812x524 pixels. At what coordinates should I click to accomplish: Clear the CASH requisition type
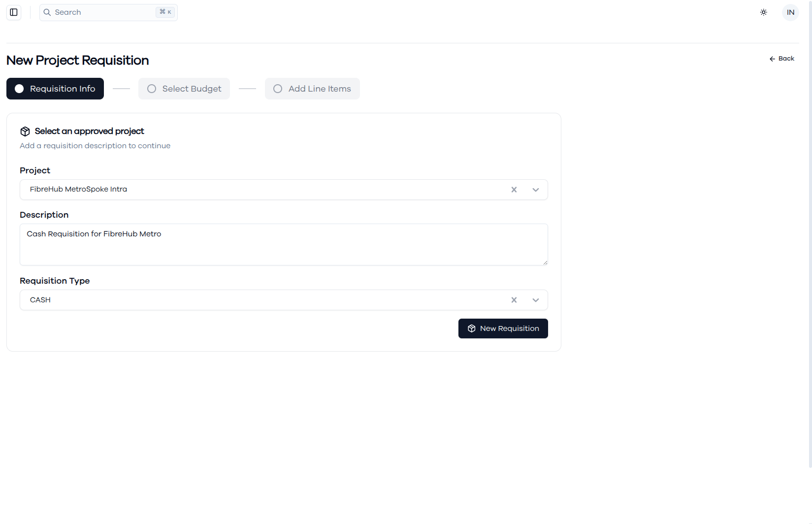click(x=514, y=300)
